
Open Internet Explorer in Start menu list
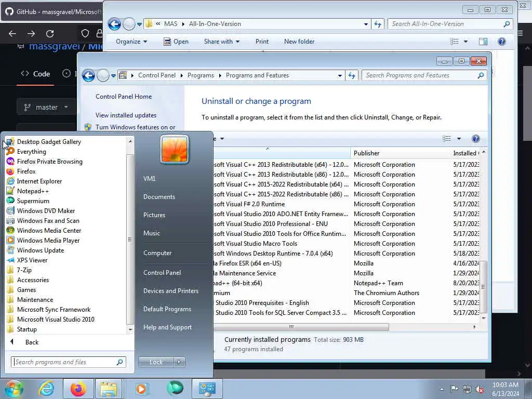pyautogui.click(x=39, y=181)
